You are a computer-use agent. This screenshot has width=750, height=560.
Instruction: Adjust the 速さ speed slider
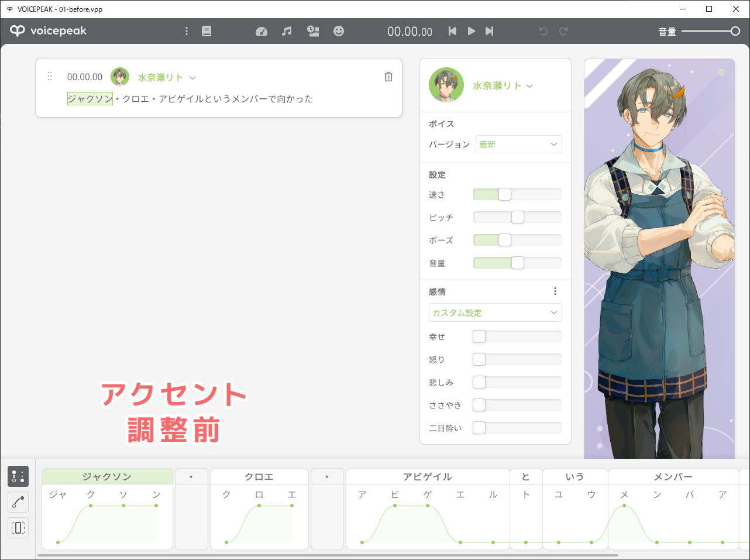coord(517,194)
